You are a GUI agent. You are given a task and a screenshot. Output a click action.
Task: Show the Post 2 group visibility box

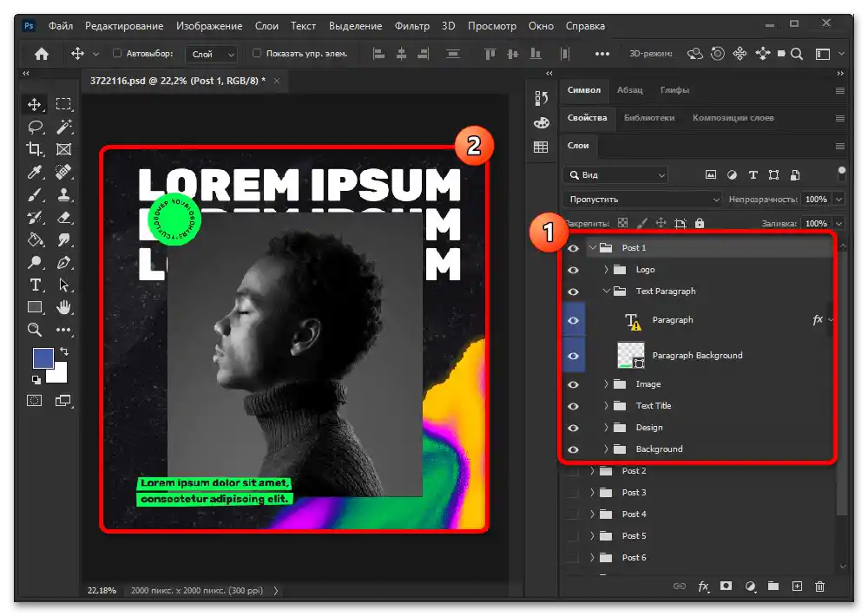pos(573,471)
